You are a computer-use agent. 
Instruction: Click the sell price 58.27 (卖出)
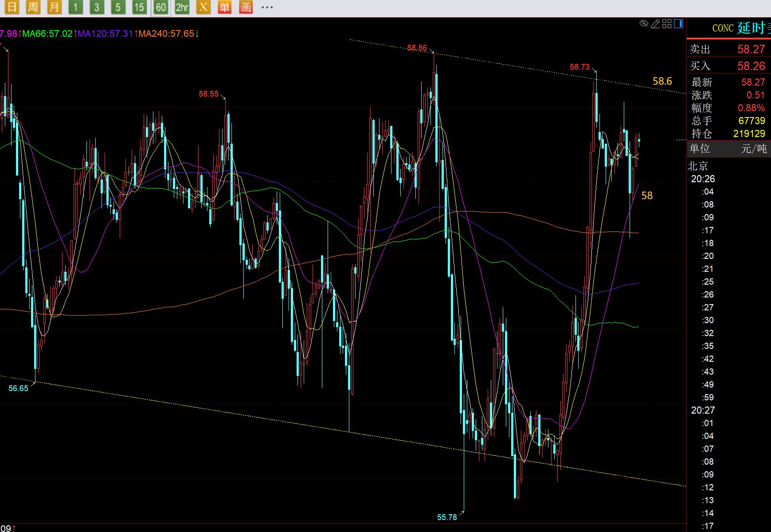[x=751, y=49]
